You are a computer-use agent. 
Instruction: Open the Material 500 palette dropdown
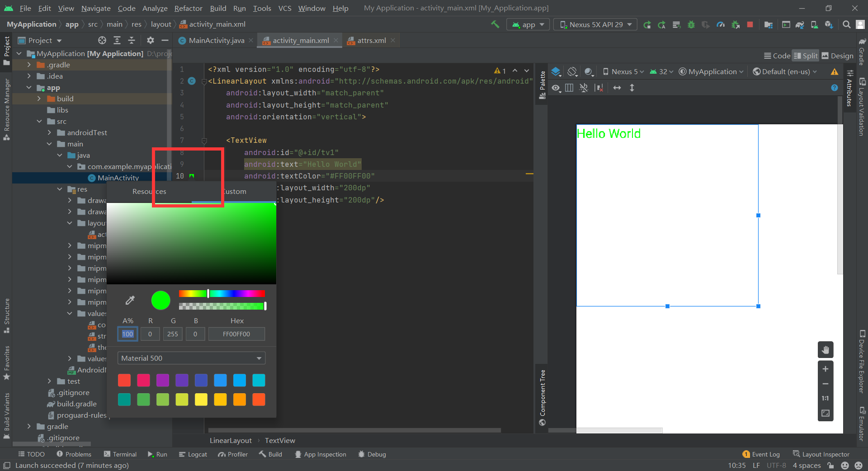click(191, 358)
